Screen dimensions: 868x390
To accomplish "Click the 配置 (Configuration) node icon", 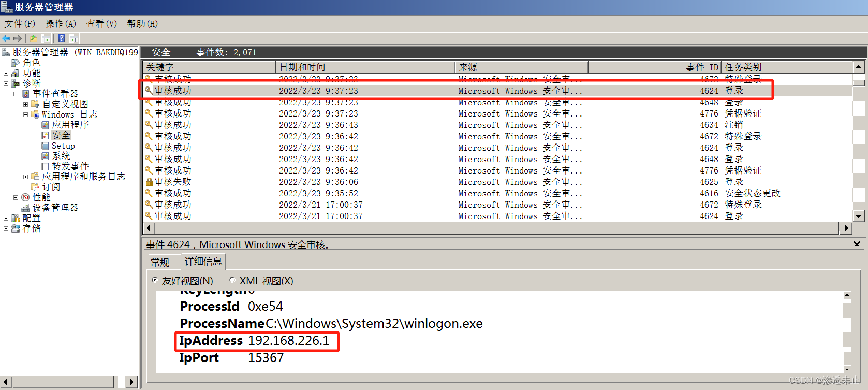I will (x=16, y=218).
